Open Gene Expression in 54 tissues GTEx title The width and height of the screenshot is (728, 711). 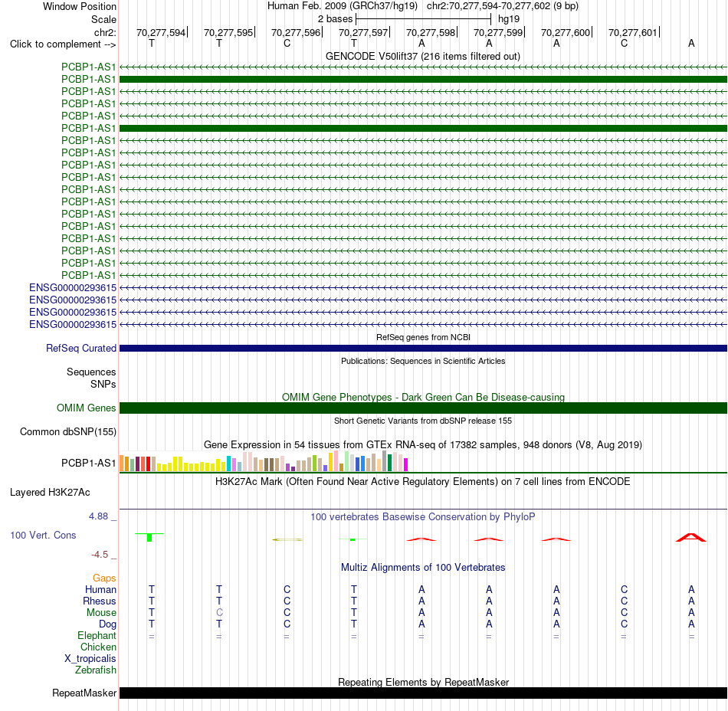(423, 444)
